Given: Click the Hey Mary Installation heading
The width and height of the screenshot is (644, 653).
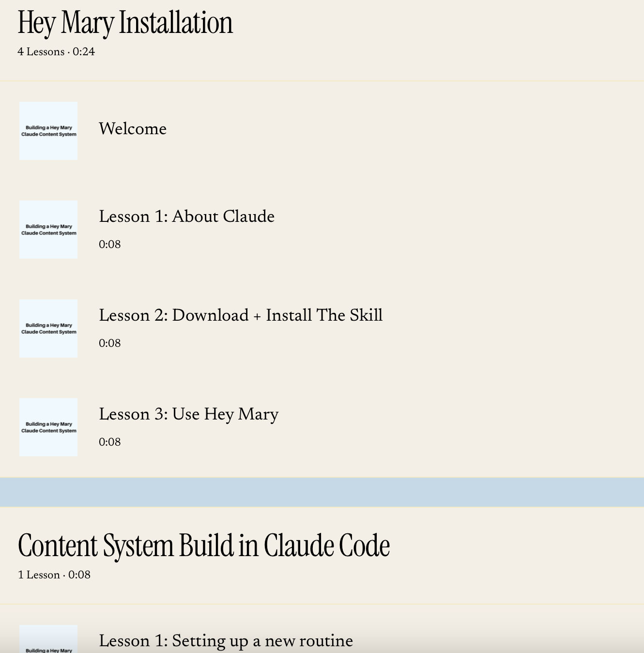Looking at the screenshot, I should tap(125, 23).
